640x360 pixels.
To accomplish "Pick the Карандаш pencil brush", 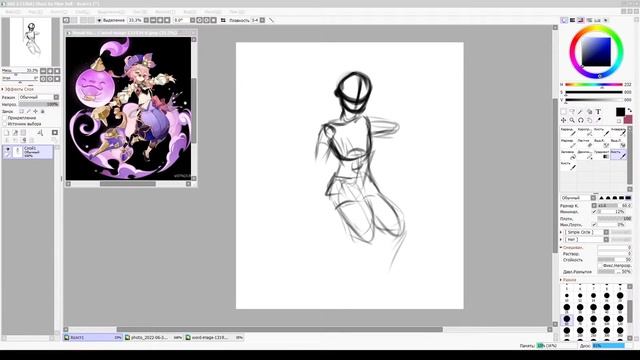I will (x=568, y=131).
